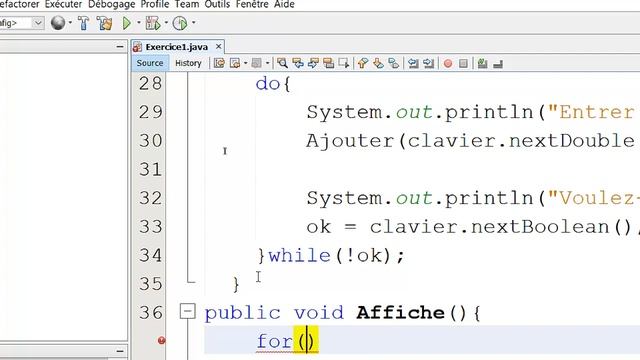This screenshot has height=360, width=640.
Task: Minimize the lower left panel
Action: point(120,351)
